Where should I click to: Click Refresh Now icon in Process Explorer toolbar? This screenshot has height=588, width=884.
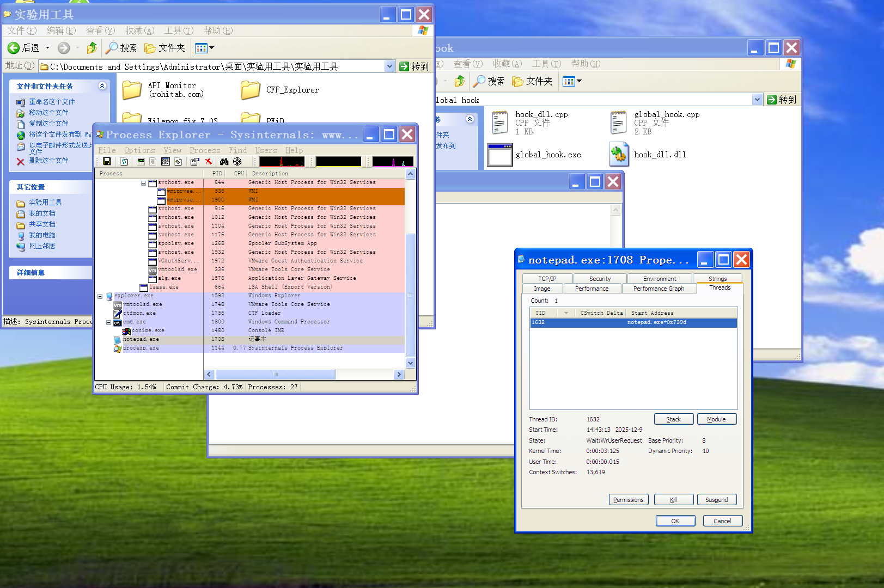124,162
